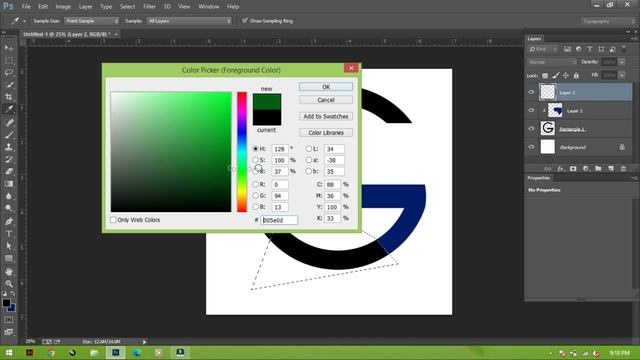This screenshot has height=360, width=640.
Task: Open the Normal blend mode dropdown
Action: pyautogui.click(x=551, y=62)
